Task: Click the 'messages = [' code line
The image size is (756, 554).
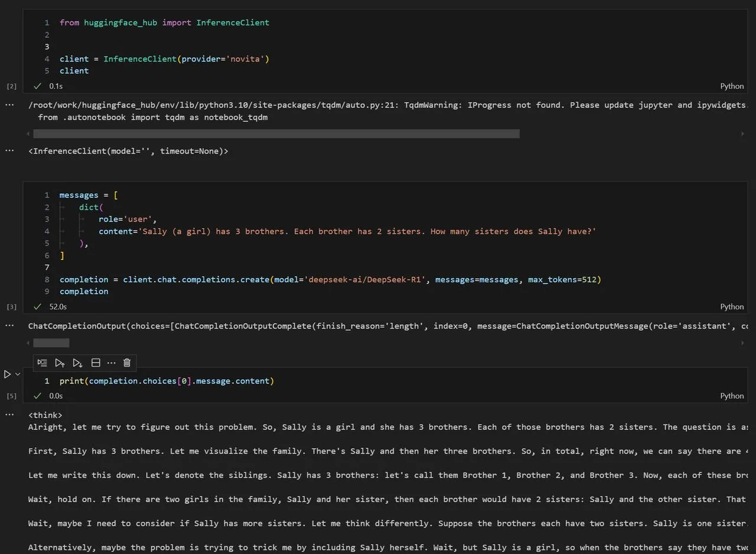Action: coord(89,195)
